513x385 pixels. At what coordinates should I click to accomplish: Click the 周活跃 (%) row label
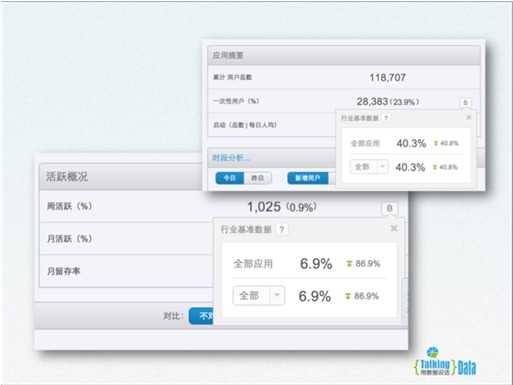(x=69, y=206)
